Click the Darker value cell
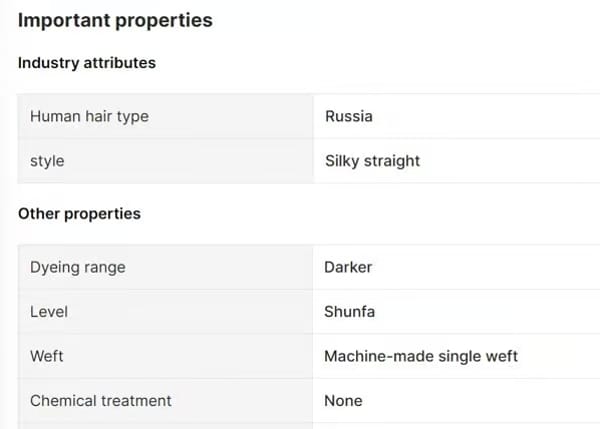This screenshot has width=600, height=429. [348, 268]
